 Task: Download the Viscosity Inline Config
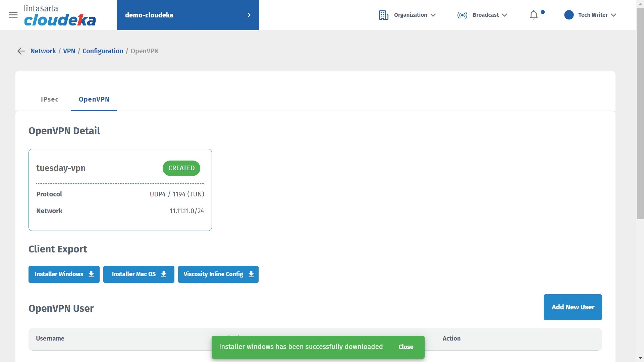[218, 274]
